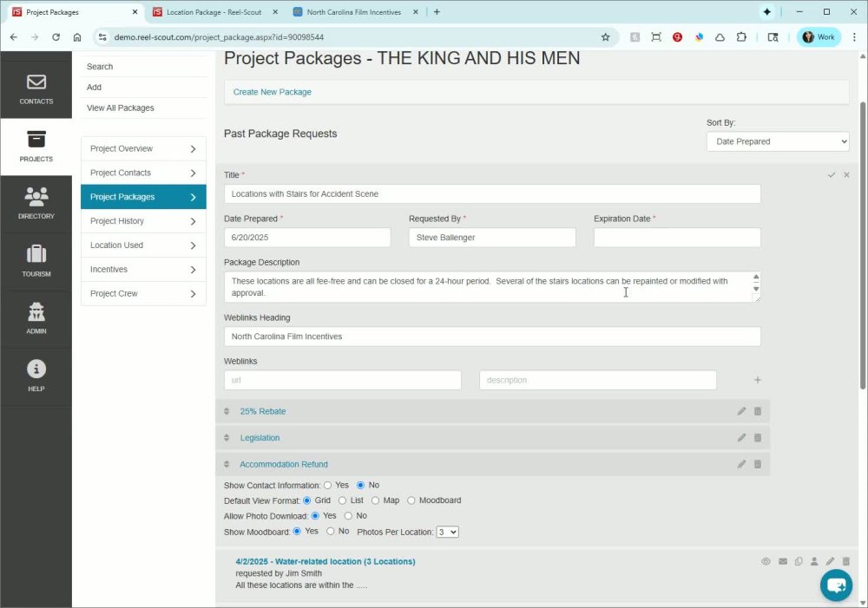Set Allow Photo Download to Yes

[x=316, y=515]
